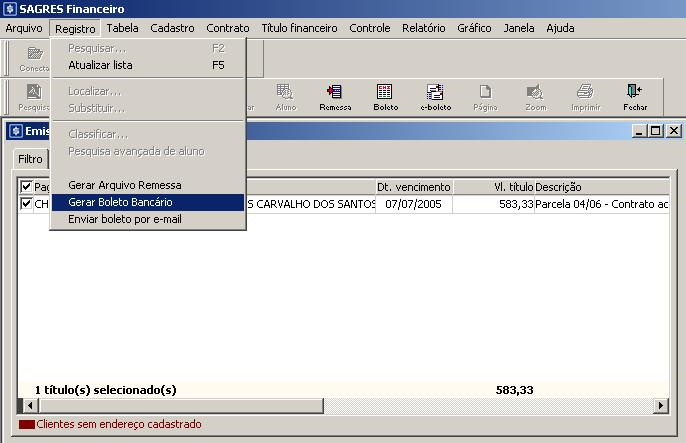Click the Dt. vencimento column header

[x=413, y=187]
